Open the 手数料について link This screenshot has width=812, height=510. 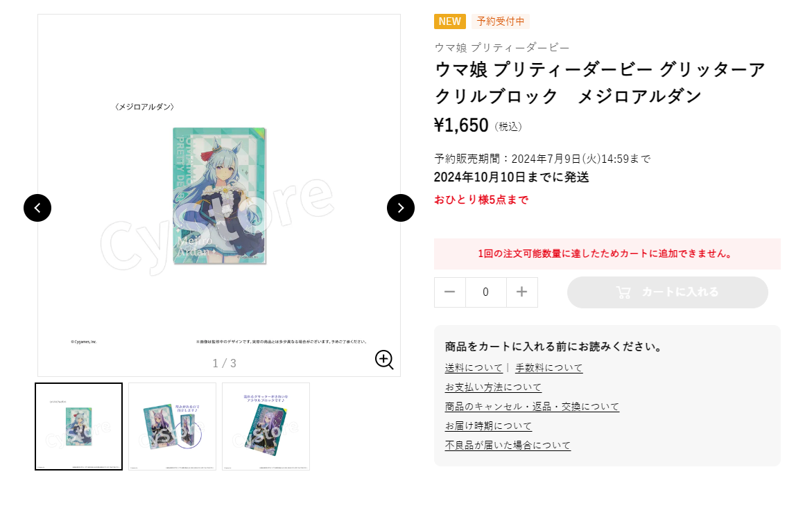point(549,368)
